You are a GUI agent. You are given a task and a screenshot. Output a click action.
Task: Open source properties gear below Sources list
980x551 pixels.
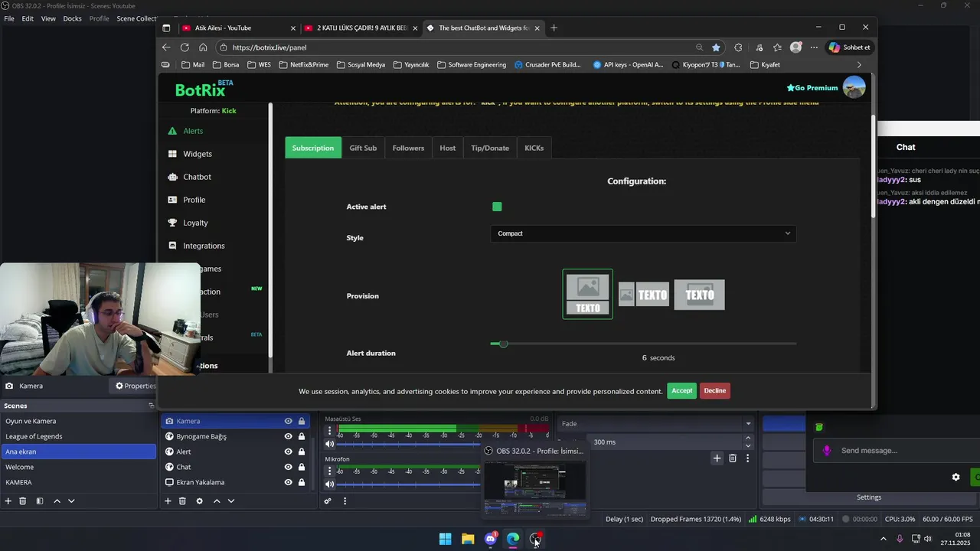pyautogui.click(x=199, y=501)
